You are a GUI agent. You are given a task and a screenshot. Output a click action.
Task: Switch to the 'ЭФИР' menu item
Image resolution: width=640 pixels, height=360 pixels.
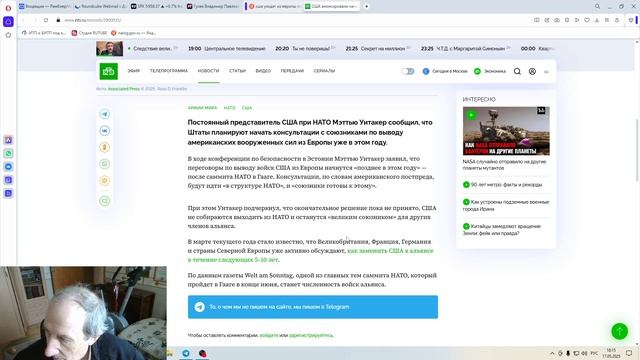click(x=133, y=71)
